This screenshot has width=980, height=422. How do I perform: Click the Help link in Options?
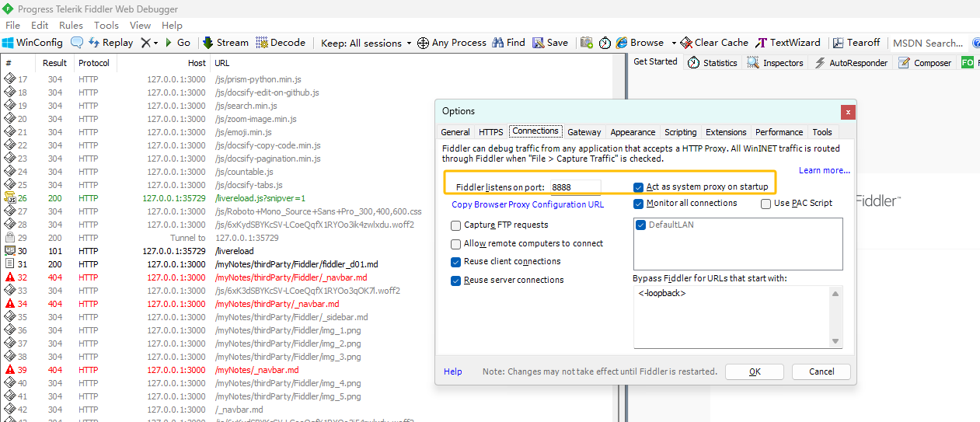coord(452,371)
